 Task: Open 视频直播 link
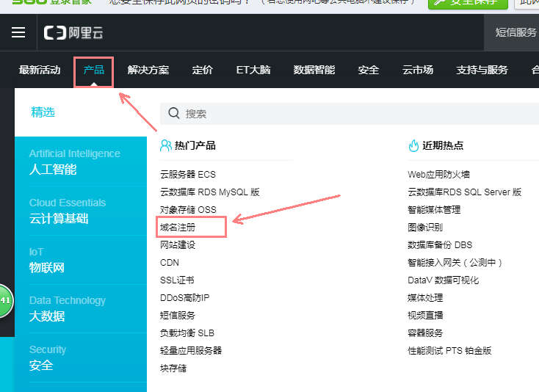425,316
